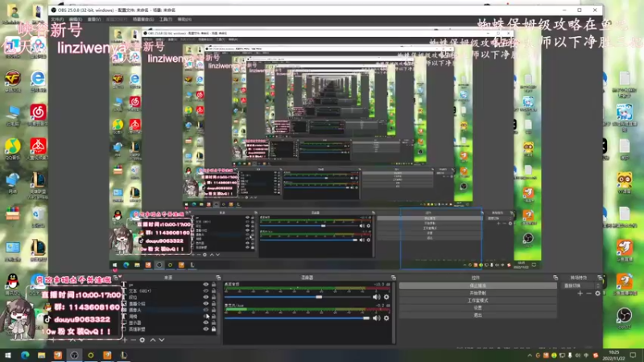644x362 pixels.
Task: Click the OBS preview canvas
Action: 325,148
